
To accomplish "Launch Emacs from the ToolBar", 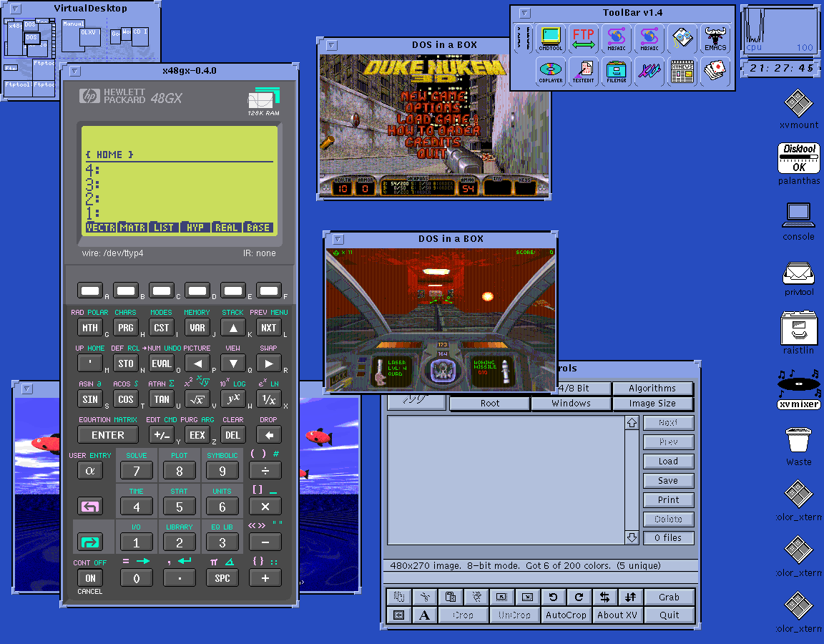I will [x=715, y=39].
